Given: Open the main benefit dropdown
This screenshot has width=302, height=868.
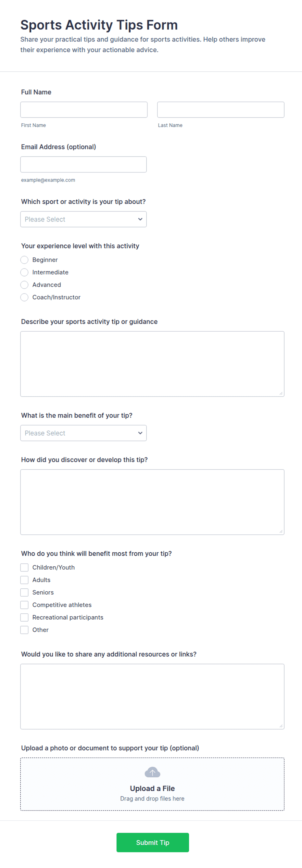Looking at the screenshot, I should point(83,433).
